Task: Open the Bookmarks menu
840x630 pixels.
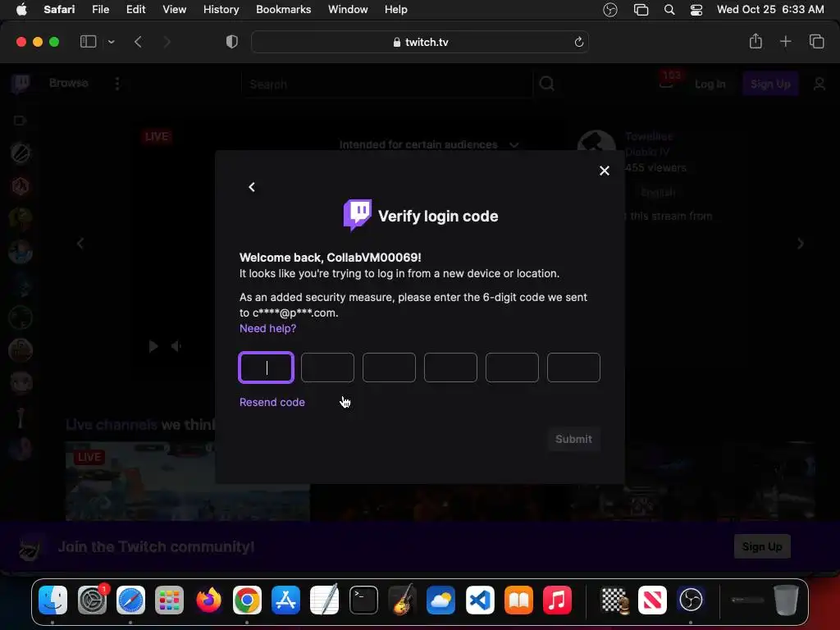Action: tap(283, 9)
